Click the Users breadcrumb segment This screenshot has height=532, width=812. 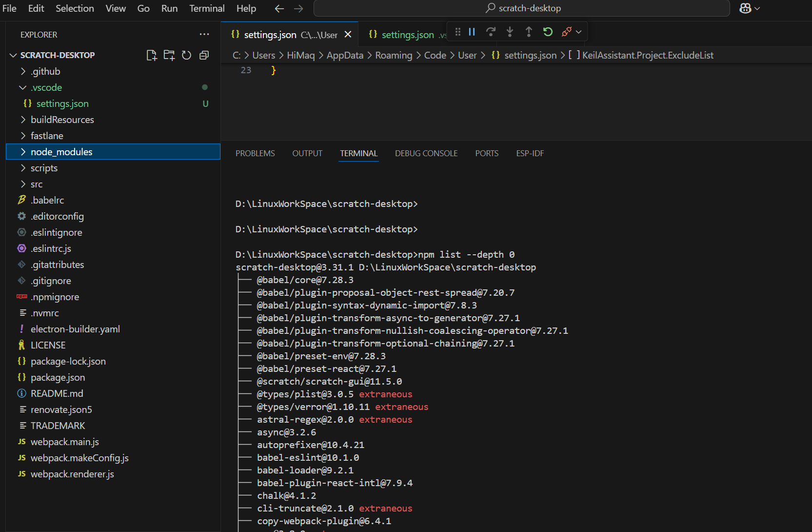pos(264,55)
